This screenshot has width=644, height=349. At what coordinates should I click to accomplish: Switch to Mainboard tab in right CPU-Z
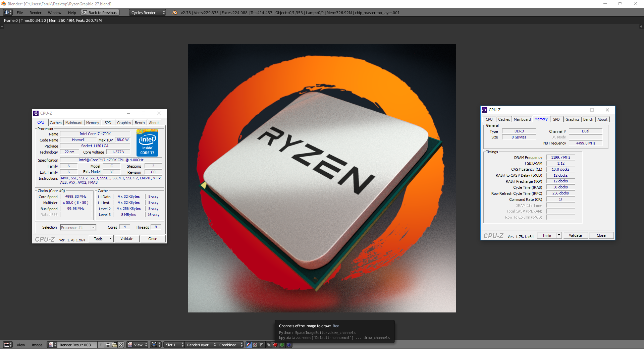pos(522,119)
